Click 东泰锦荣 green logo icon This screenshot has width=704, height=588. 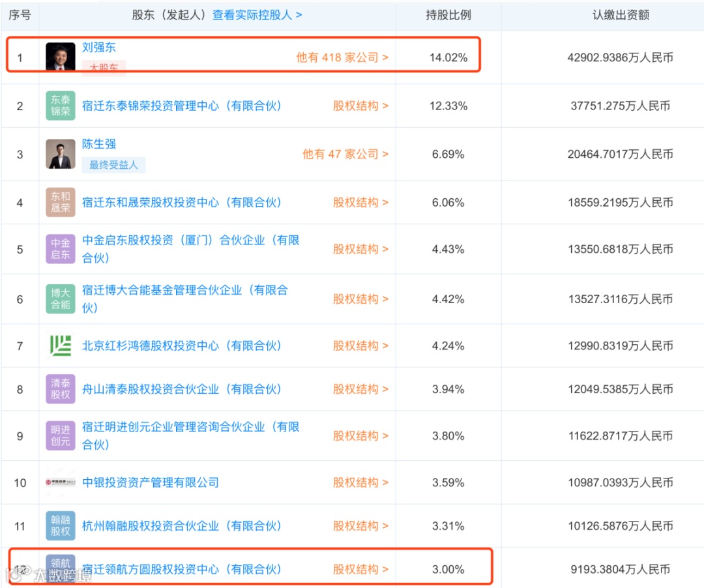[61, 106]
